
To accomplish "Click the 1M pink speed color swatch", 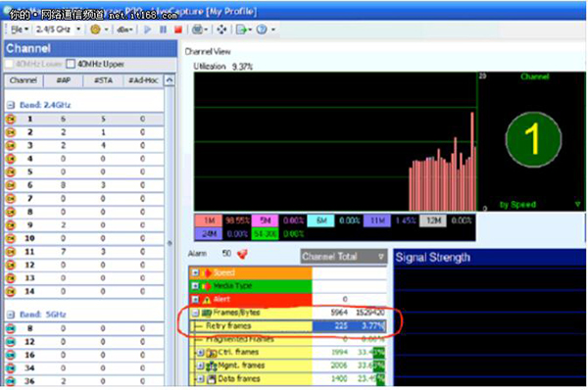I will point(209,220).
